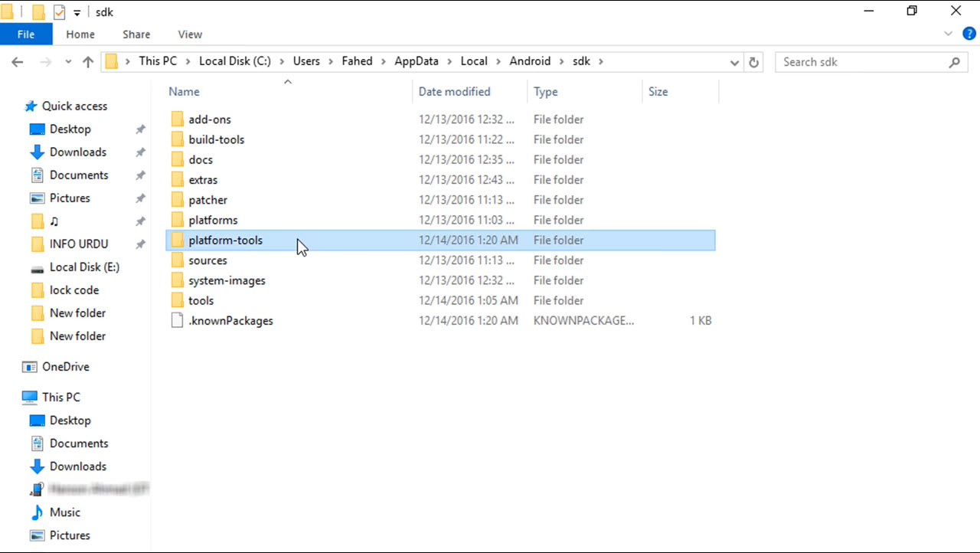Click Fahed in the address breadcrumb

click(357, 61)
